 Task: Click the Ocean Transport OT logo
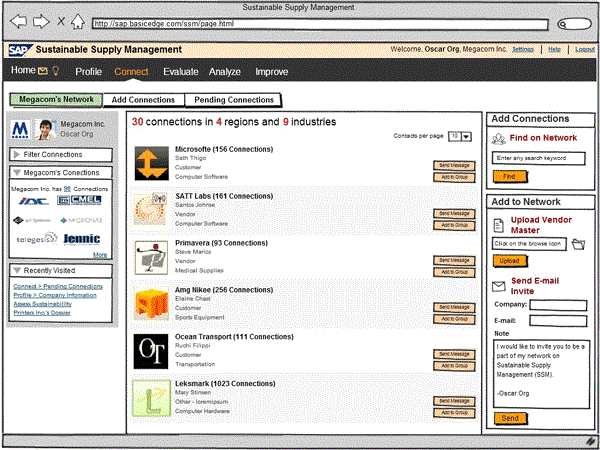click(x=151, y=351)
